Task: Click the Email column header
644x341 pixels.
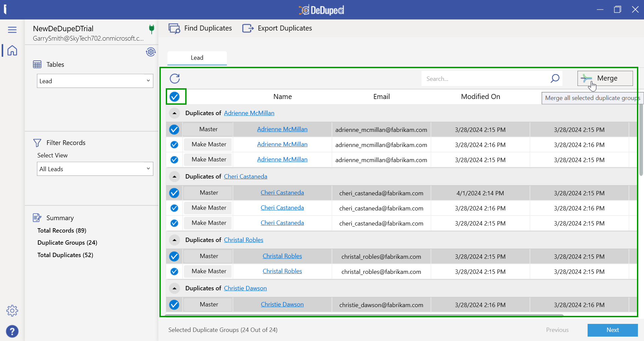Action: click(382, 97)
